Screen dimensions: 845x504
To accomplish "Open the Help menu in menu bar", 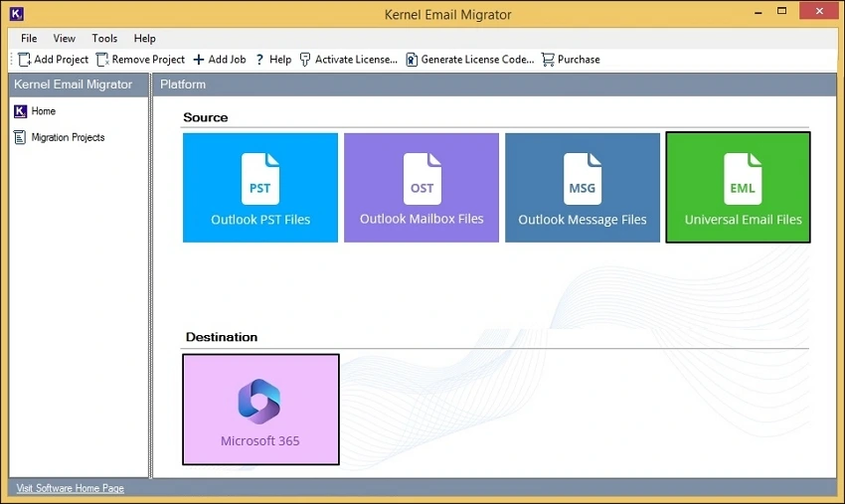I will point(145,38).
